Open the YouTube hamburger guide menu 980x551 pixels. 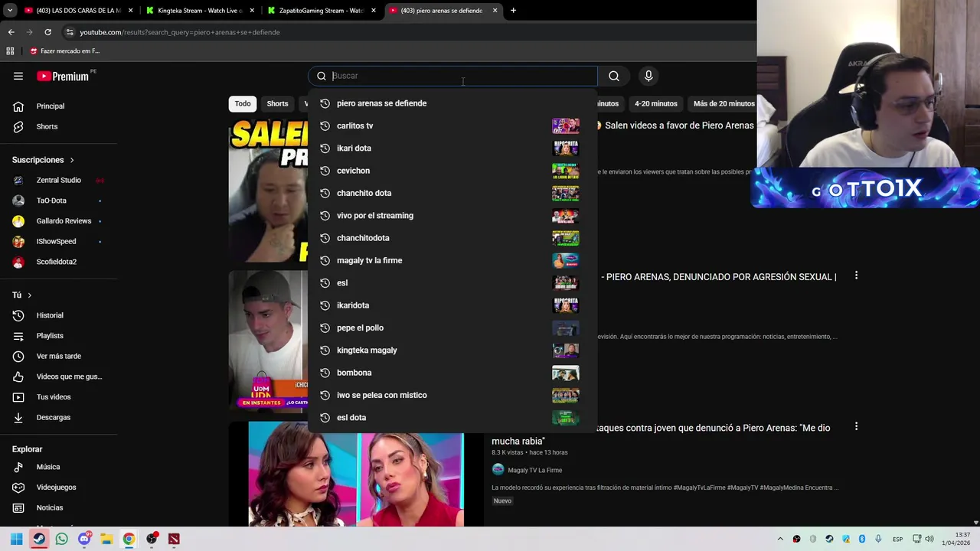pos(18,76)
